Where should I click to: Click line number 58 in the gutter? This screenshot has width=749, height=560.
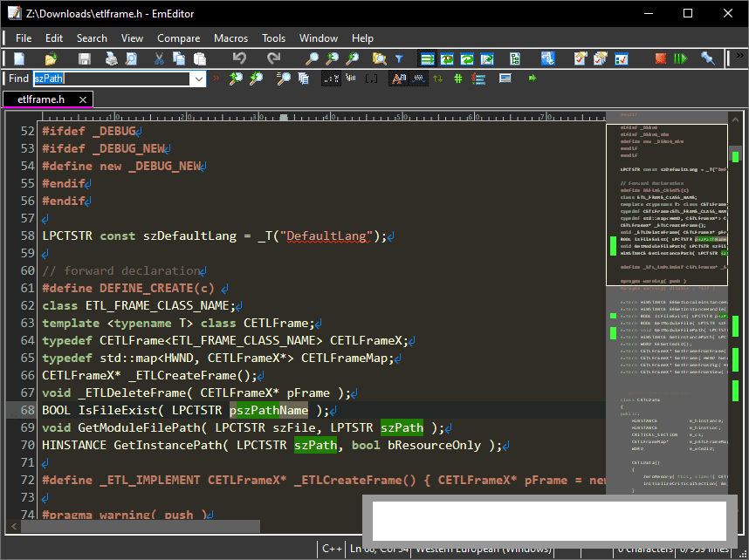(28, 236)
